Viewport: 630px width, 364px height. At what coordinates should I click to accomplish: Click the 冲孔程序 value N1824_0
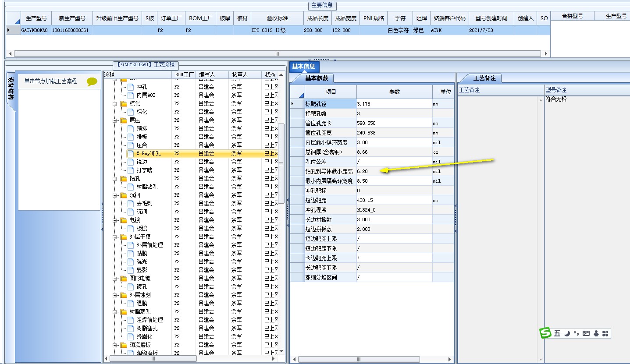click(x=394, y=210)
